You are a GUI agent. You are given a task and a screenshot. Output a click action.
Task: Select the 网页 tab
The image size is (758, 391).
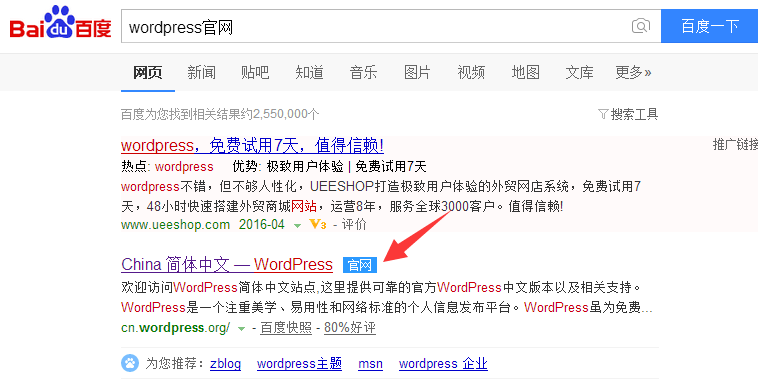tap(147, 72)
